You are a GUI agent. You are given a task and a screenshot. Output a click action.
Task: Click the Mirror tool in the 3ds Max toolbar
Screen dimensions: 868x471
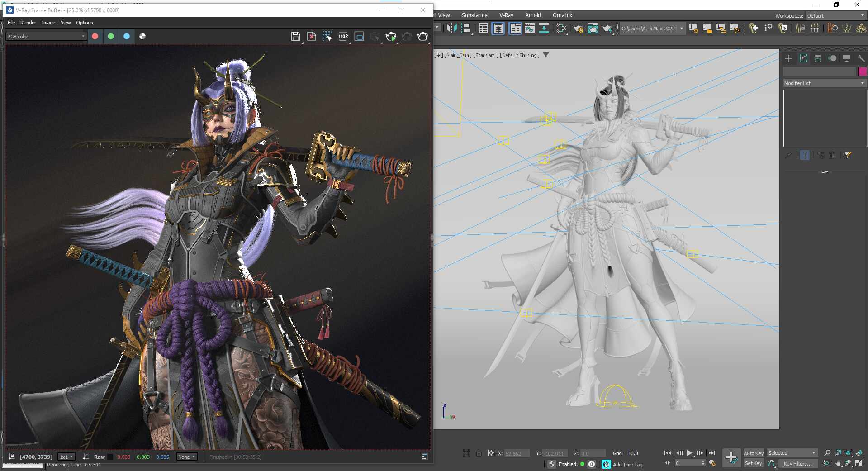pos(451,28)
